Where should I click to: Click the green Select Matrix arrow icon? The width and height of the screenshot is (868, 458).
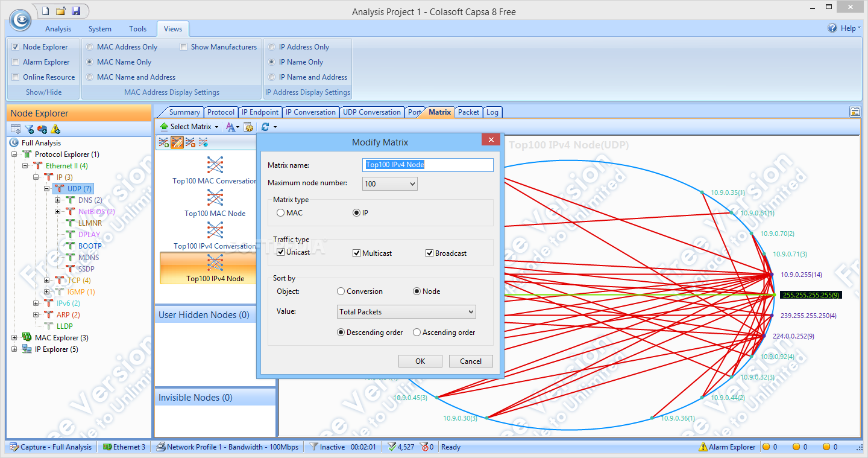pyautogui.click(x=164, y=127)
